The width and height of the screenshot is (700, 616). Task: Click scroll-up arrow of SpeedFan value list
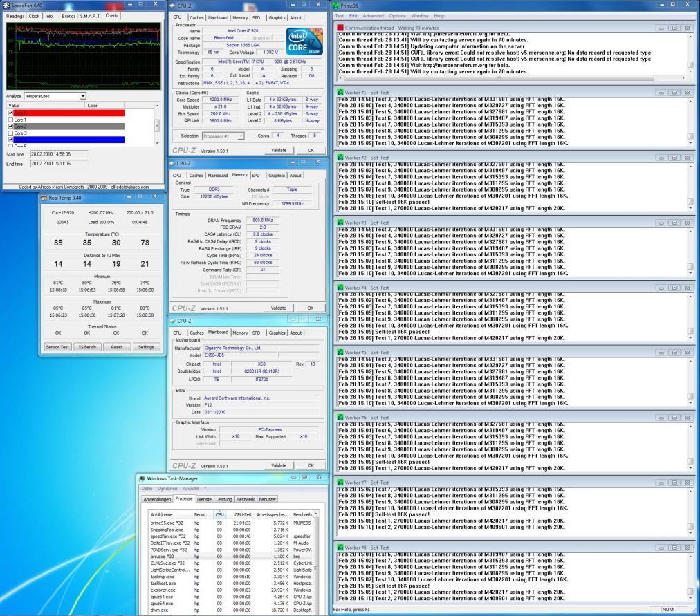[157, 106]
